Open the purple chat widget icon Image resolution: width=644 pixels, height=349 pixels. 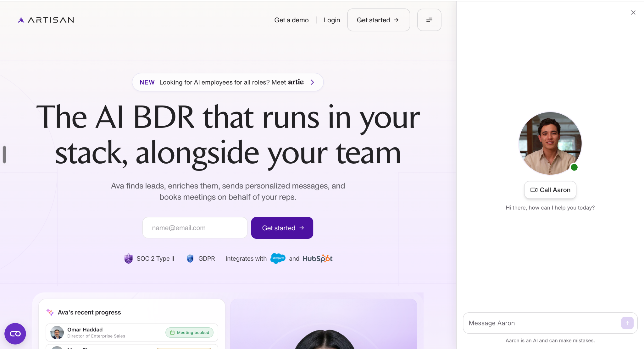click(15, 334)
